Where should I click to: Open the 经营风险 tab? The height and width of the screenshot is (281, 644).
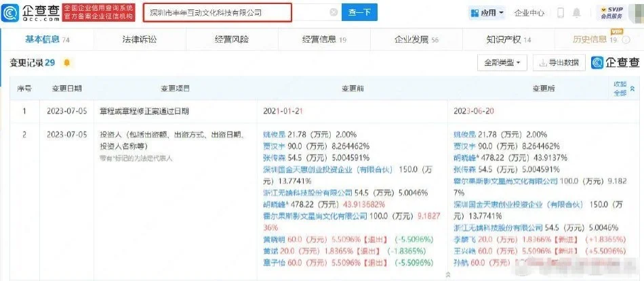coord(232,39)
